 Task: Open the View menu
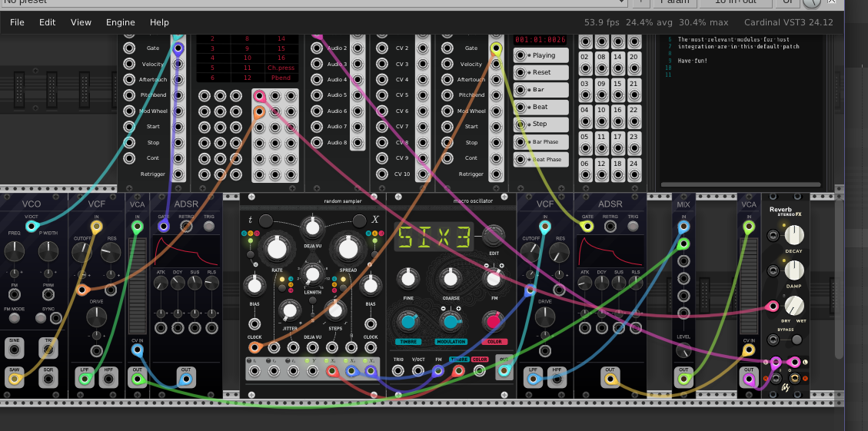[x=81, y=22]
